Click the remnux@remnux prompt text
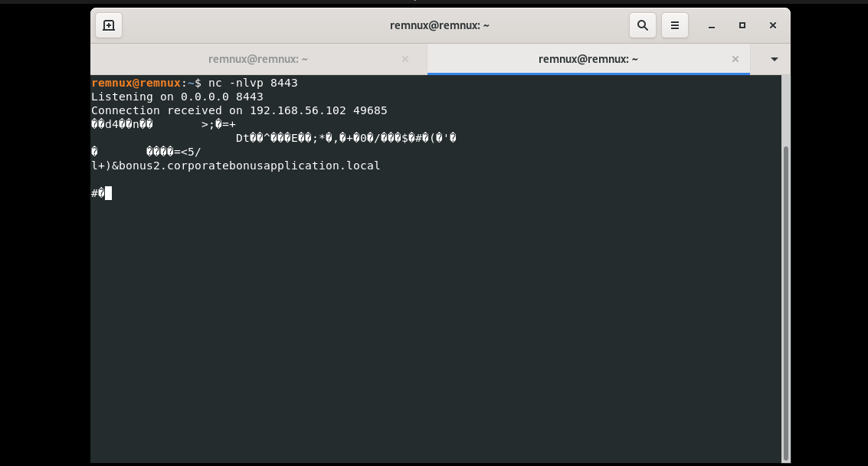The width and height of the screenshot is (868, 466). tap(136, 83)
